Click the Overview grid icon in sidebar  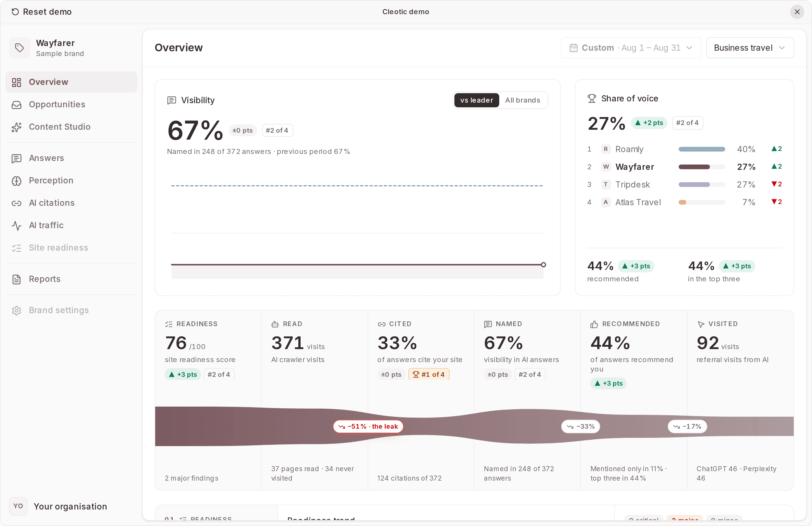click(17, 82)
